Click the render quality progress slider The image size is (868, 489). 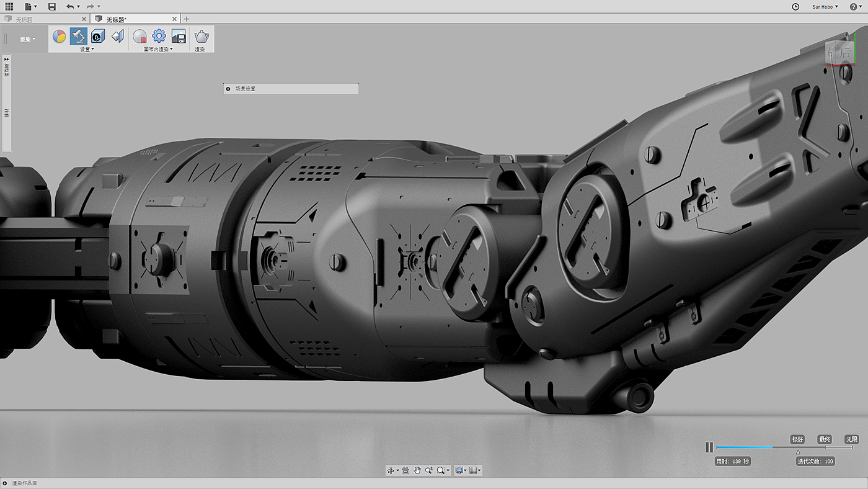784,447
